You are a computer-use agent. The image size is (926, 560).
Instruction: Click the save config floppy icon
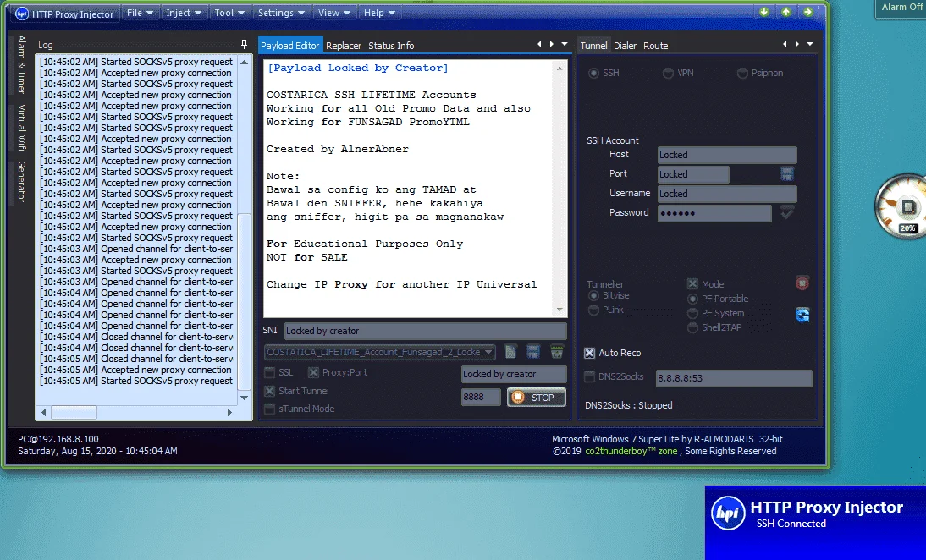tap(533, 352)
